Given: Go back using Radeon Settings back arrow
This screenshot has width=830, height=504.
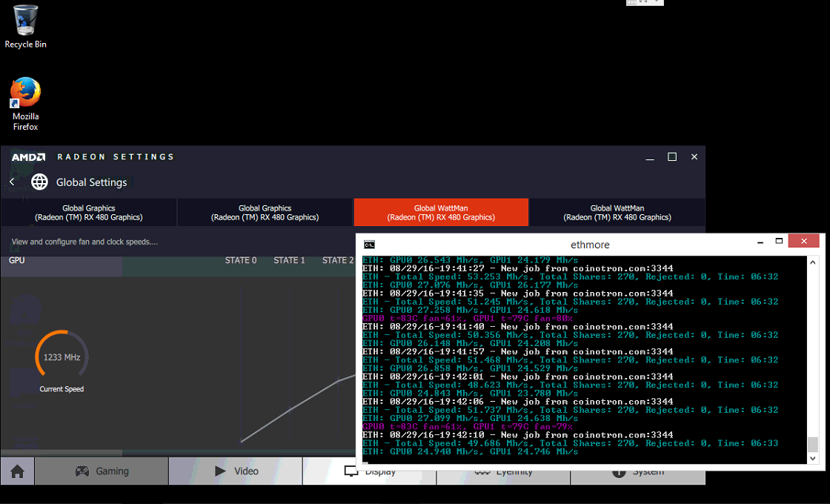Looking at the screenshot, I should click(x=12, y=182).
